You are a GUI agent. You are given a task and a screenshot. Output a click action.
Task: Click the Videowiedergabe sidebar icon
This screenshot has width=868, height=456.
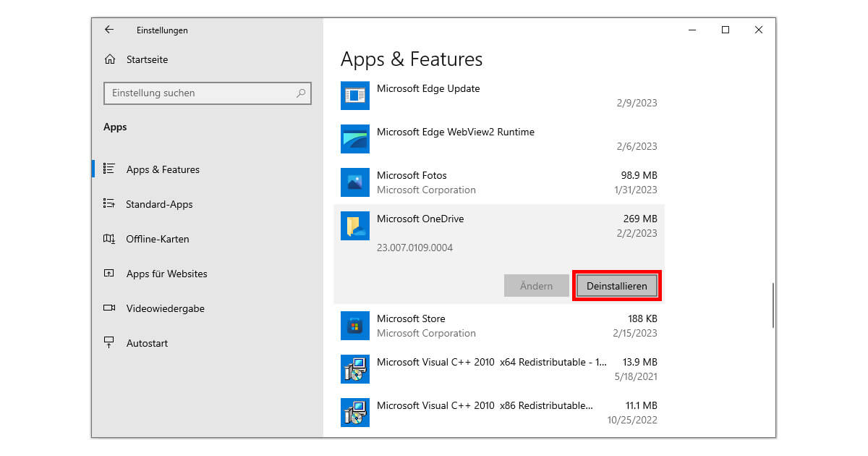(x=111, y=308)
